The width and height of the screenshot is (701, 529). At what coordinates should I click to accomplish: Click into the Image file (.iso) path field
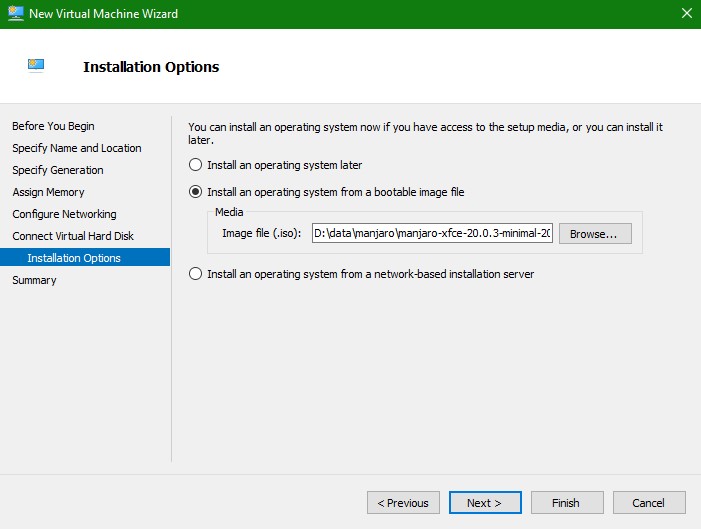coord(431,234)
